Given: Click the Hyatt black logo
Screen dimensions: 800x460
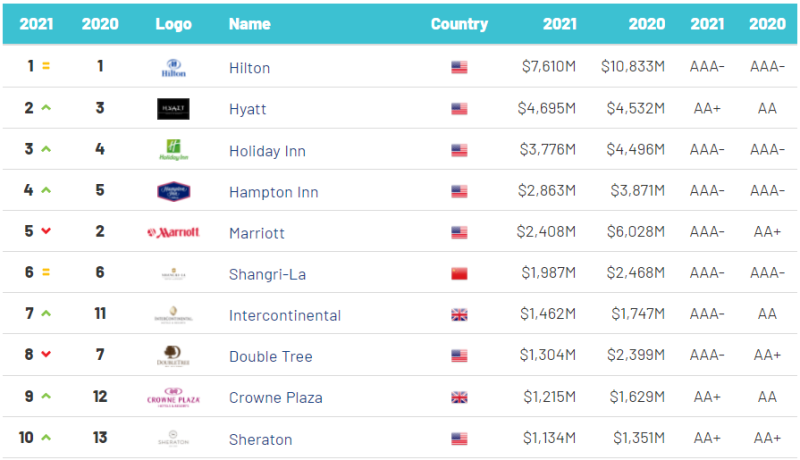Looking at the screenshot, I should pos(173,109).
